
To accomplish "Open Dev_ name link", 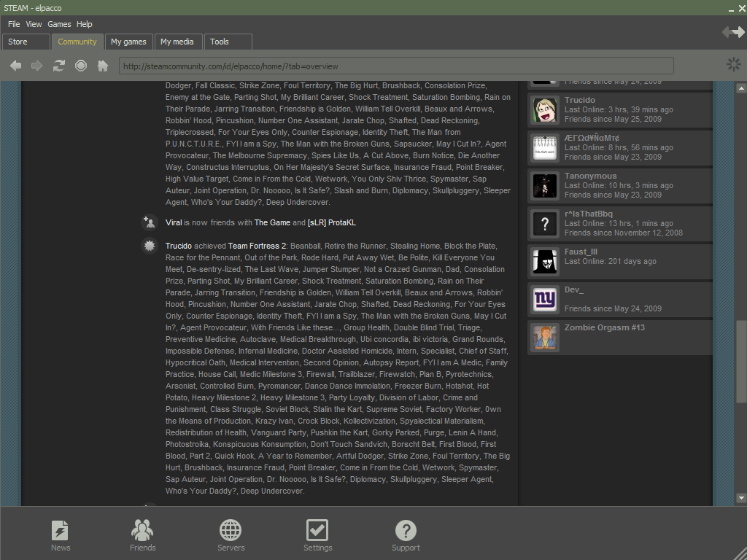I will click(x=574, y=289).
